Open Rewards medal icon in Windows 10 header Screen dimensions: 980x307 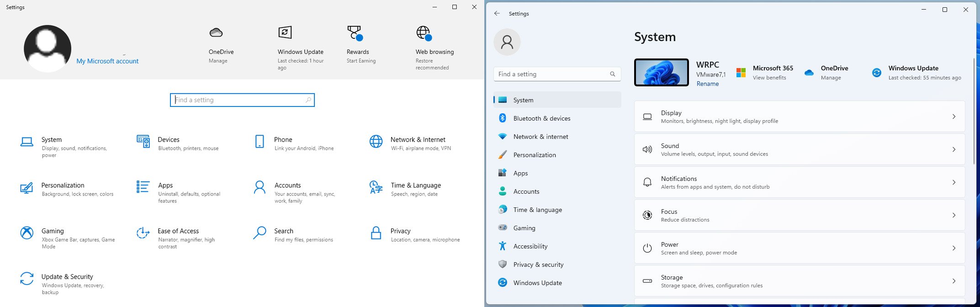tap(355, 33)
